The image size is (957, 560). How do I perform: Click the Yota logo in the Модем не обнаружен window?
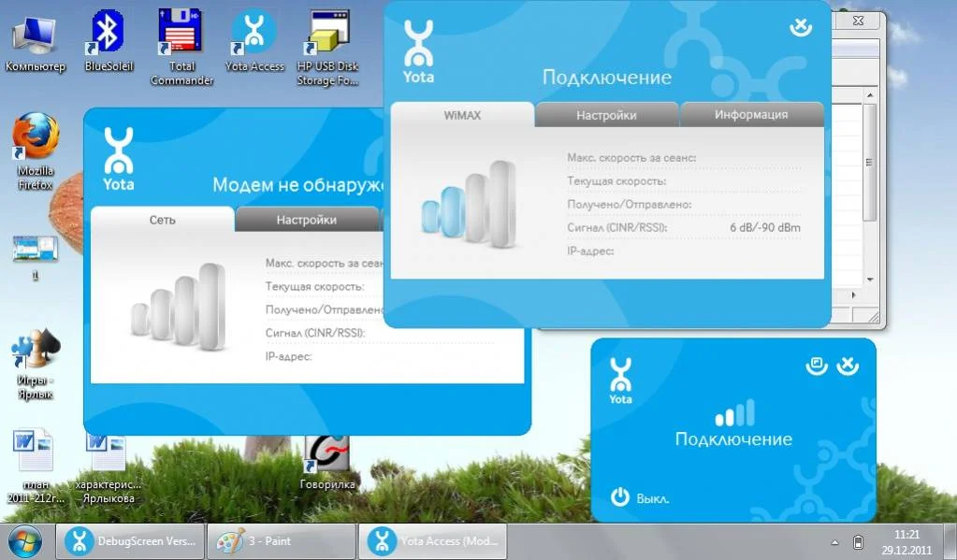[119, 159]
